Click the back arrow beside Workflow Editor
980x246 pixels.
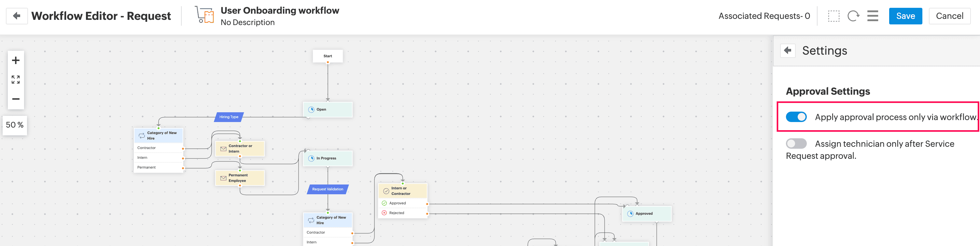17,16
